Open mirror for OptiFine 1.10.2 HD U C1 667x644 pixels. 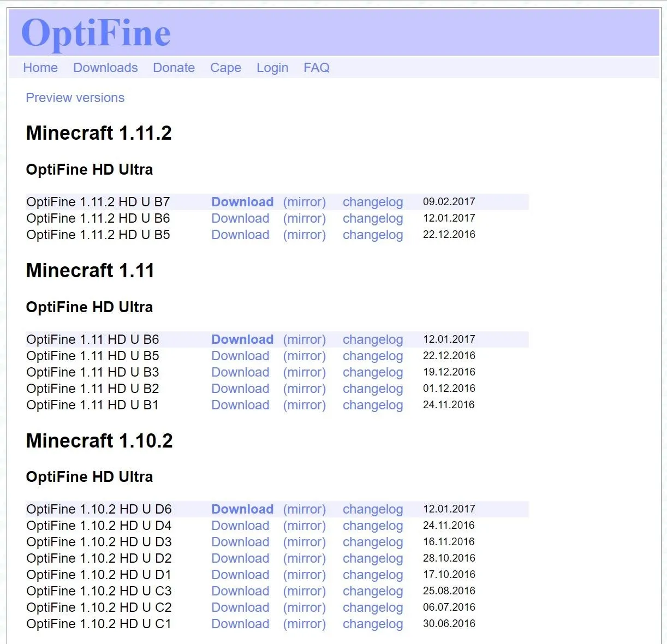coord(304,624)
